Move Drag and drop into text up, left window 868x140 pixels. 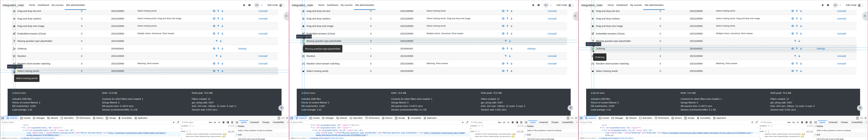(218, 11)
